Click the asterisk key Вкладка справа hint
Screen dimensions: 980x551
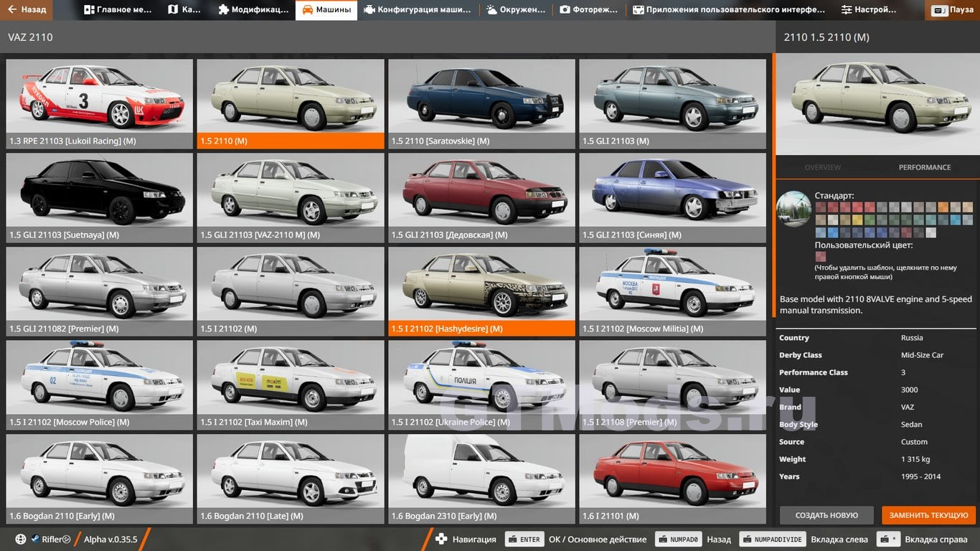coord(888,539)
